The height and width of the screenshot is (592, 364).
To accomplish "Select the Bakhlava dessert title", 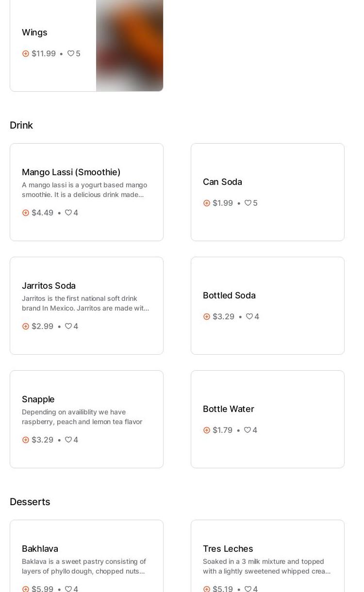I will 40,549.
